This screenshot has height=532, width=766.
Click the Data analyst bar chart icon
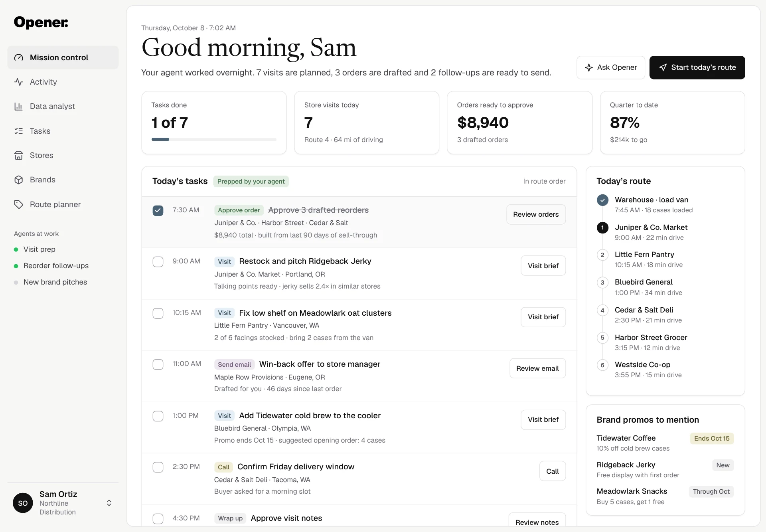(19, 106)
